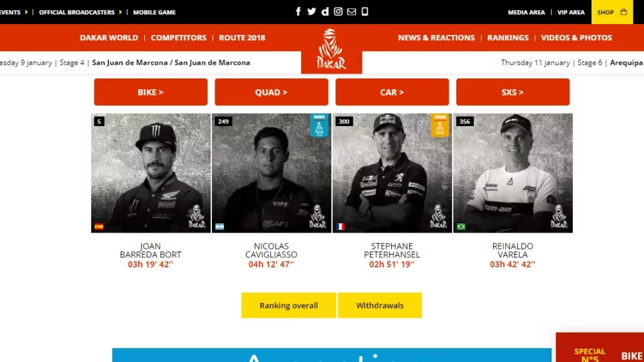Open the Facebook social icon

click(x=298, y=11)
